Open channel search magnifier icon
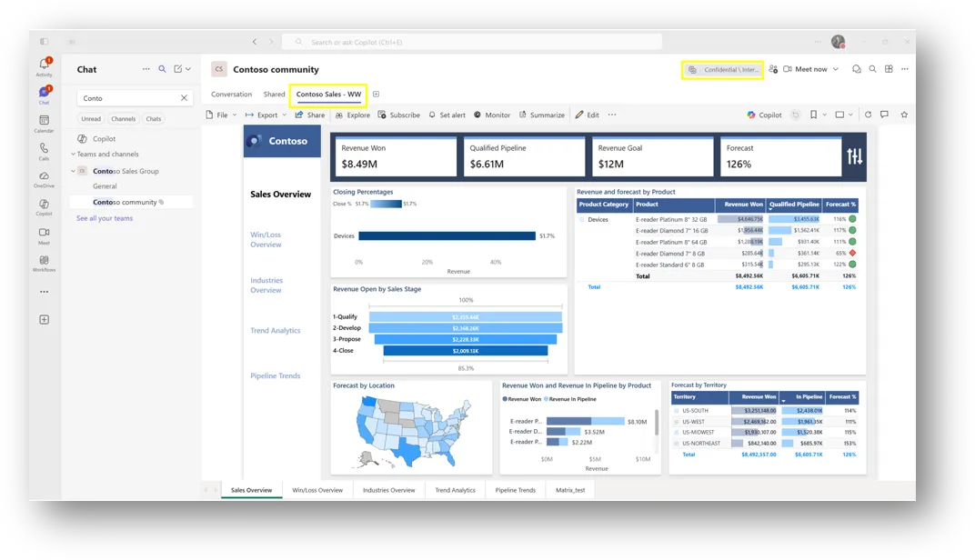 (872, 69)
